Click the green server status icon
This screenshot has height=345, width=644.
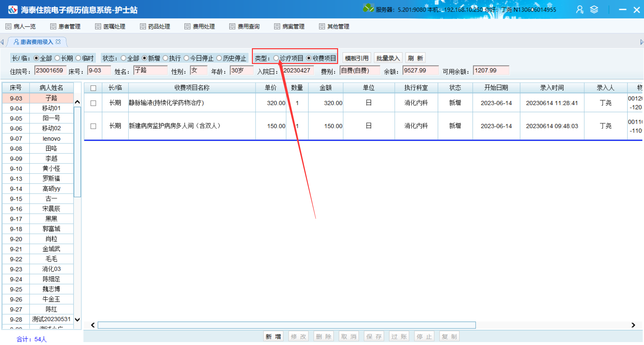[368, 8]
